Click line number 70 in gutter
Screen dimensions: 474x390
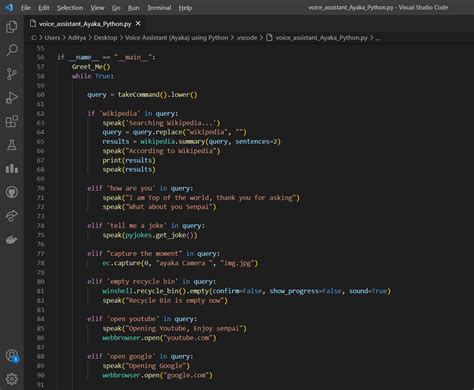point(40,188)
